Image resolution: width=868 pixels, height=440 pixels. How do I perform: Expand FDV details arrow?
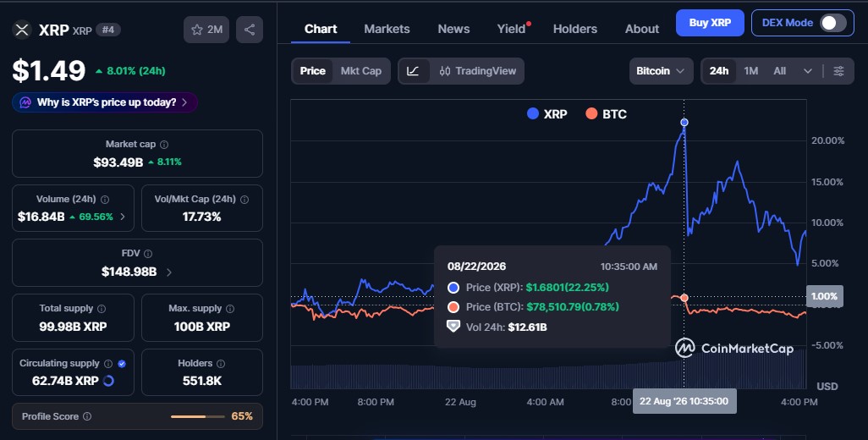[x=169, y=272]
